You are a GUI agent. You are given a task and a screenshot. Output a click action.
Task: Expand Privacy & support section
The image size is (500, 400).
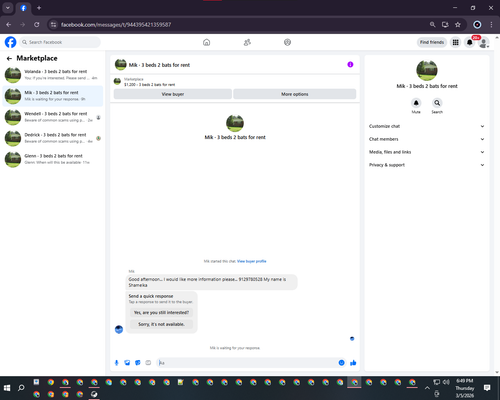coord(426,165)
